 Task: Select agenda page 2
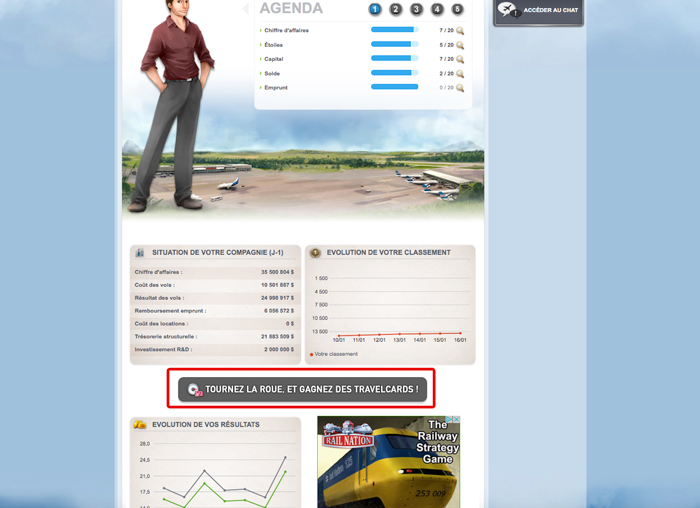coord(396,9)
